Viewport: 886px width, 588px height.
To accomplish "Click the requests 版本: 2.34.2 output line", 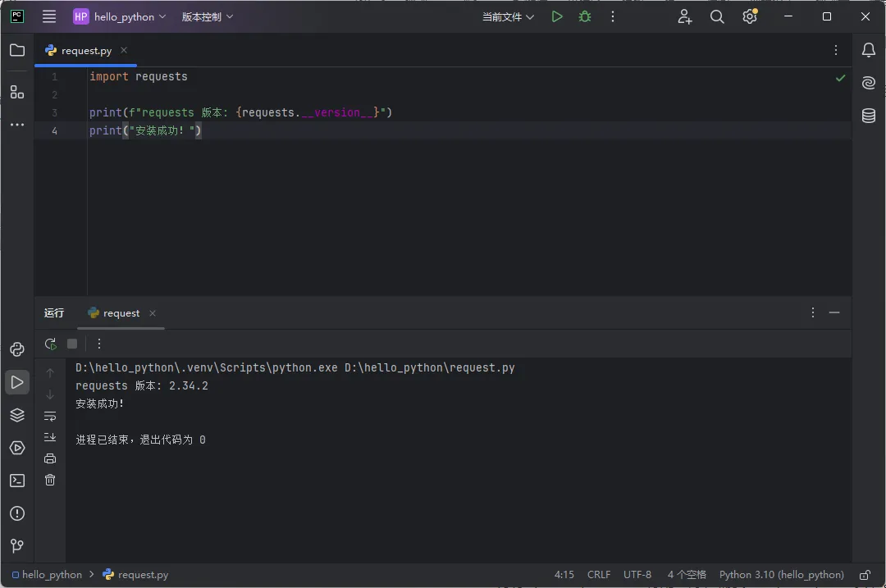I will 142,385.
